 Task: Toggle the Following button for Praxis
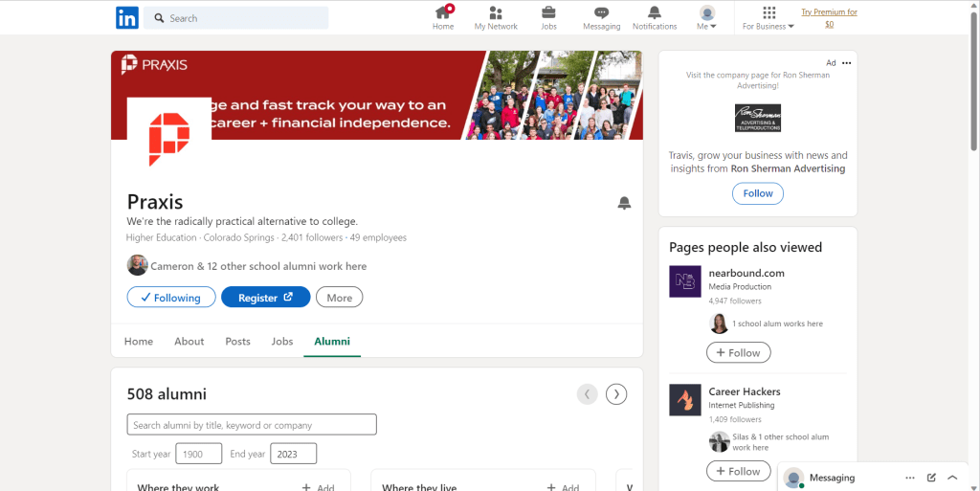(x=170, y=298)
